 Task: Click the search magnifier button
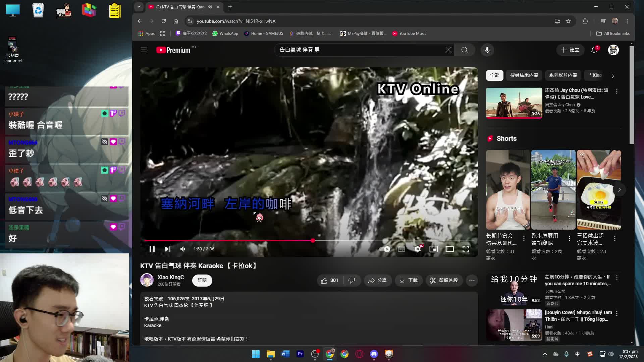[x=465, y=50]
